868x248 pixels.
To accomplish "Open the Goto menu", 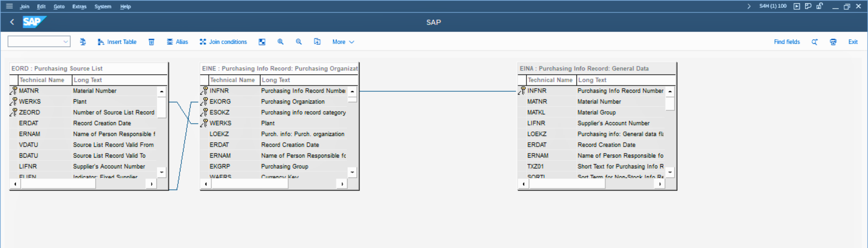I will pyautogui.click(x=59, y=6).
